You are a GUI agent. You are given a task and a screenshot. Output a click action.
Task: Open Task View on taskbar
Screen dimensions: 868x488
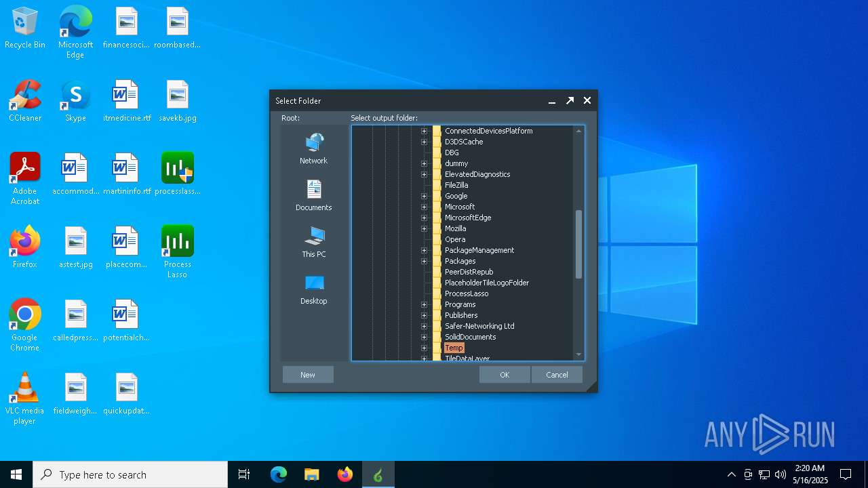point(244,474)
